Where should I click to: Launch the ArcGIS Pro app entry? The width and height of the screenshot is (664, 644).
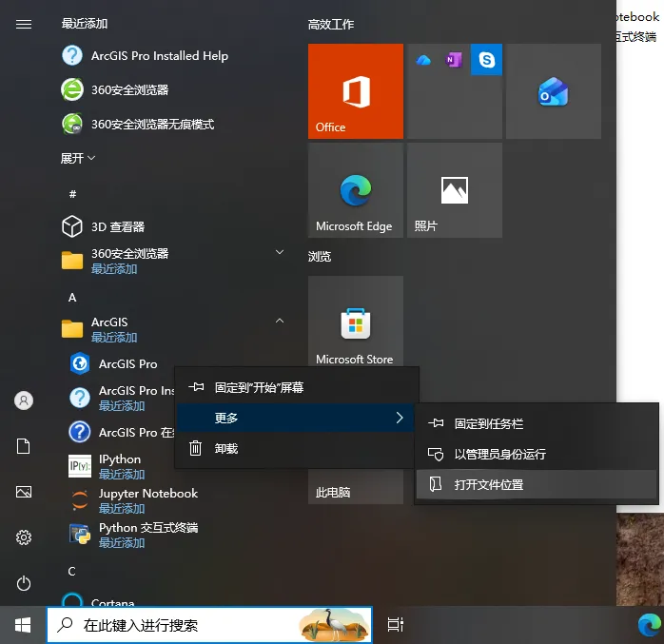point(114,364)
